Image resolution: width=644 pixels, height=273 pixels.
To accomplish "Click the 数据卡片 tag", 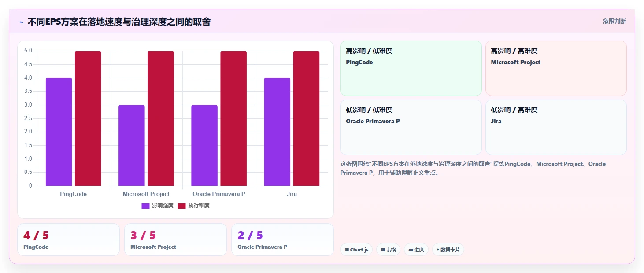I will click(448, 250).
